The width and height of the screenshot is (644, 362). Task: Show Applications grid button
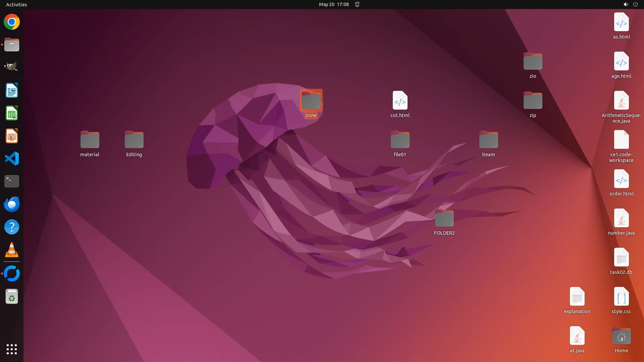coord(12,349)
